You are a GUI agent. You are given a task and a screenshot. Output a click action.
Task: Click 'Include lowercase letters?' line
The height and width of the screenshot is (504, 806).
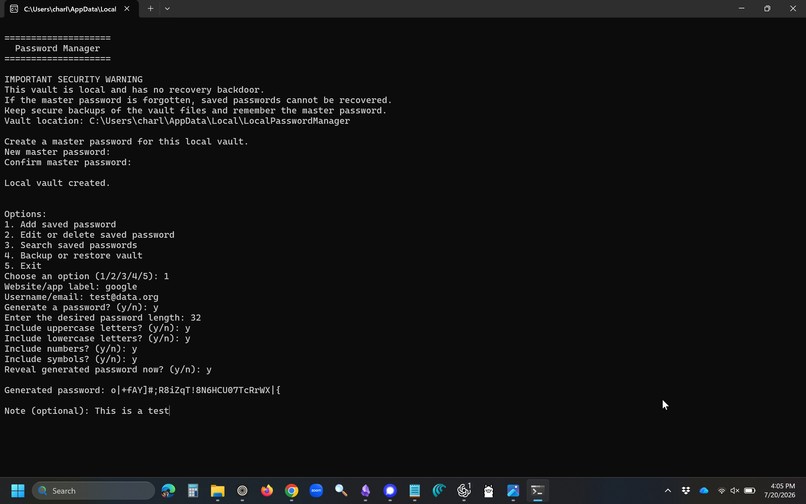click(x=97, y=338)
